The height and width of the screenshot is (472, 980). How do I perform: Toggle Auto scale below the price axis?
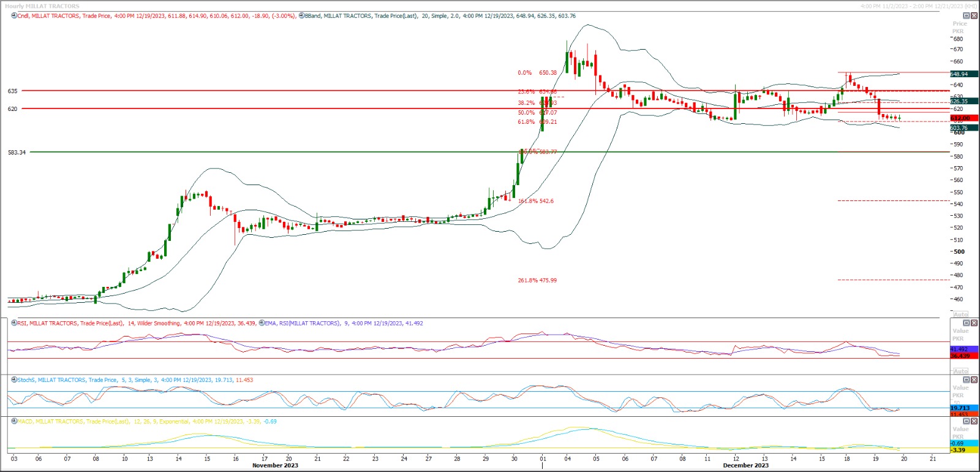(x=960, y=314)
